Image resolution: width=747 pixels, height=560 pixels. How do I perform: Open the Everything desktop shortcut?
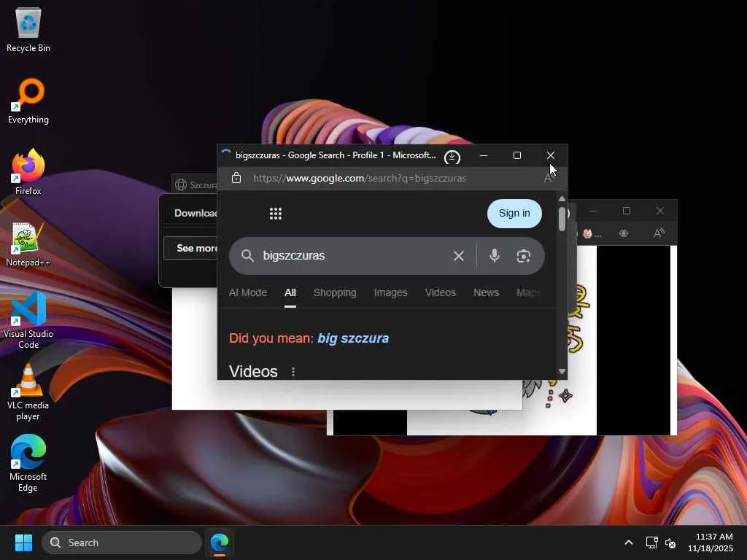click(x=28, y=101)
